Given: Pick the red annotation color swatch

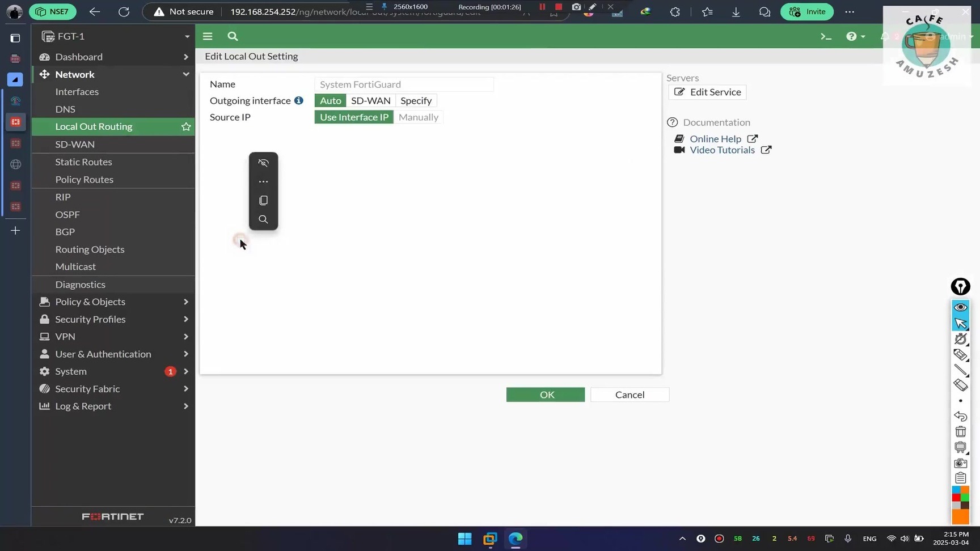Looking at the screenshot, I should click(956, 498).
